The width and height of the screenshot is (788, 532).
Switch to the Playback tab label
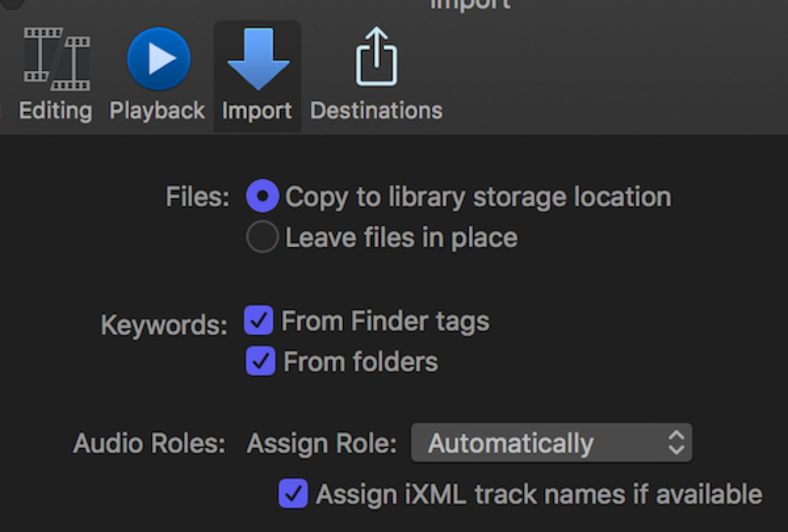coord(157,111)
